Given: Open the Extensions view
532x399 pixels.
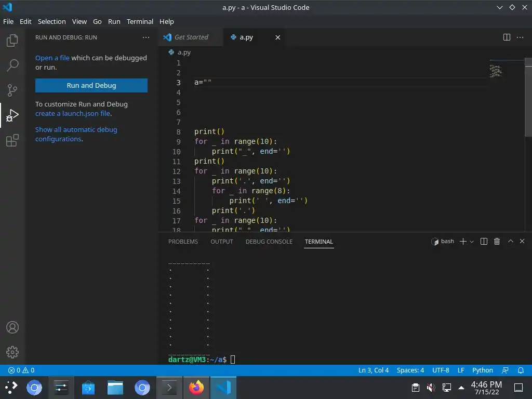Looking at the screenshot, I should pos(12,140).
